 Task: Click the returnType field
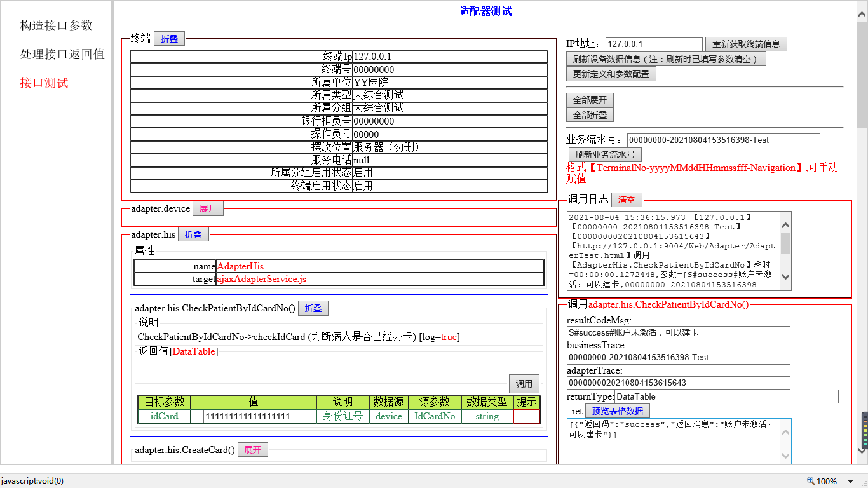coord(726,397)
